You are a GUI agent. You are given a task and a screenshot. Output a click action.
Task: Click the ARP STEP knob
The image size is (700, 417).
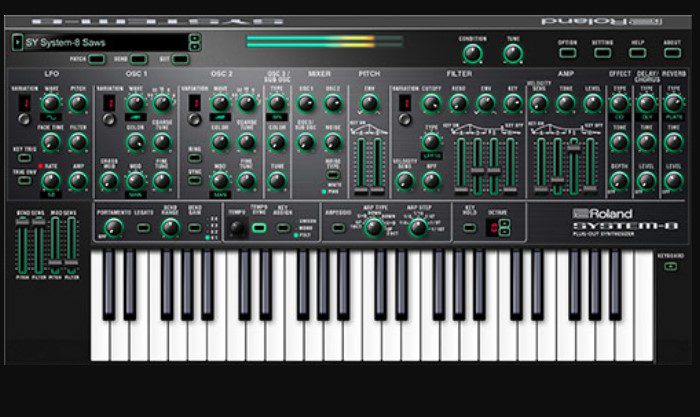click(418, 228)
